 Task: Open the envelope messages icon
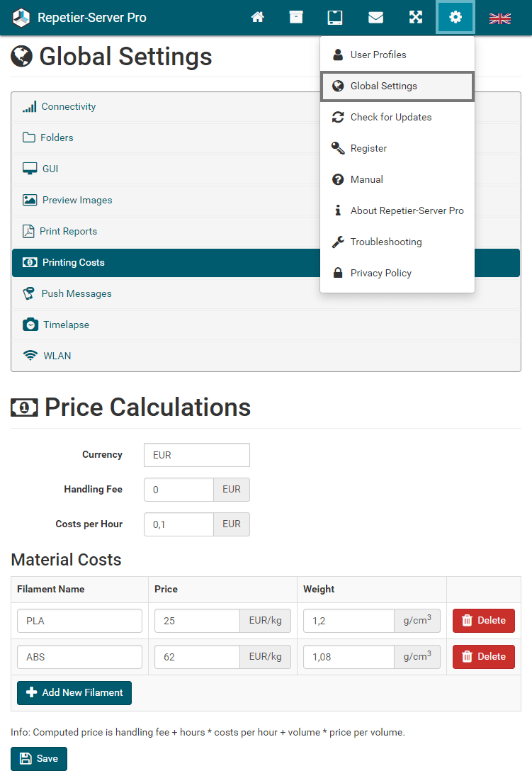pos(375,18)
